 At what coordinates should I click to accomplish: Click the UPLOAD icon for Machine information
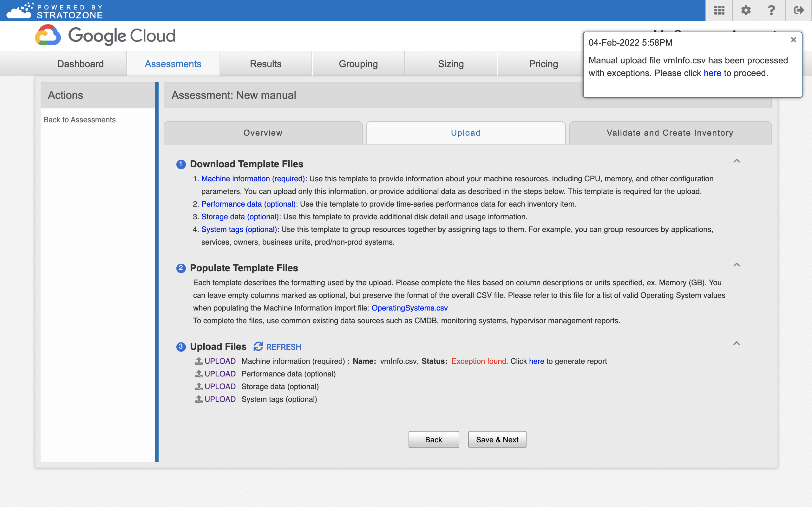[x=198, y=360]
